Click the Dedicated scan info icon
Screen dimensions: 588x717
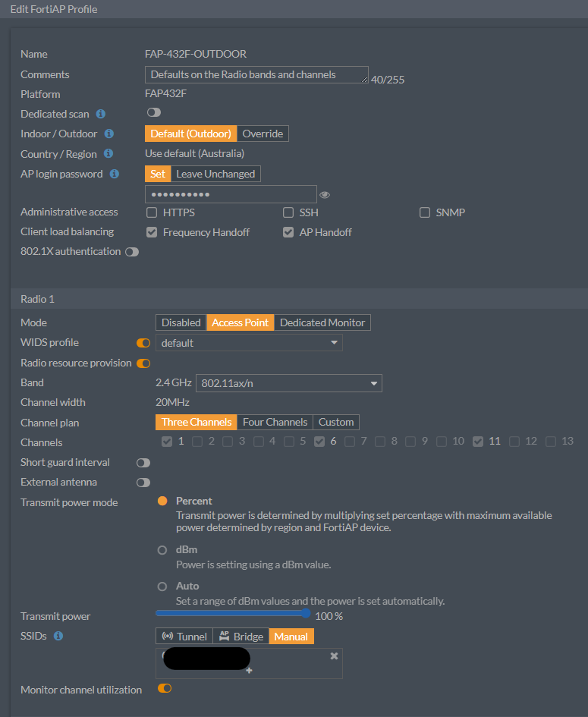[x=101, y=114]
